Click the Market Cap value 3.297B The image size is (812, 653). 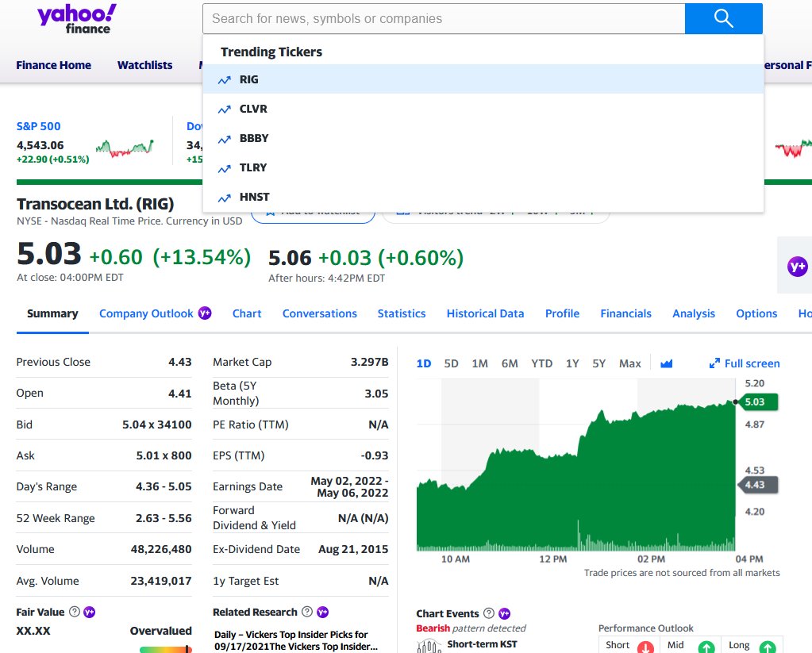(369, 362)
